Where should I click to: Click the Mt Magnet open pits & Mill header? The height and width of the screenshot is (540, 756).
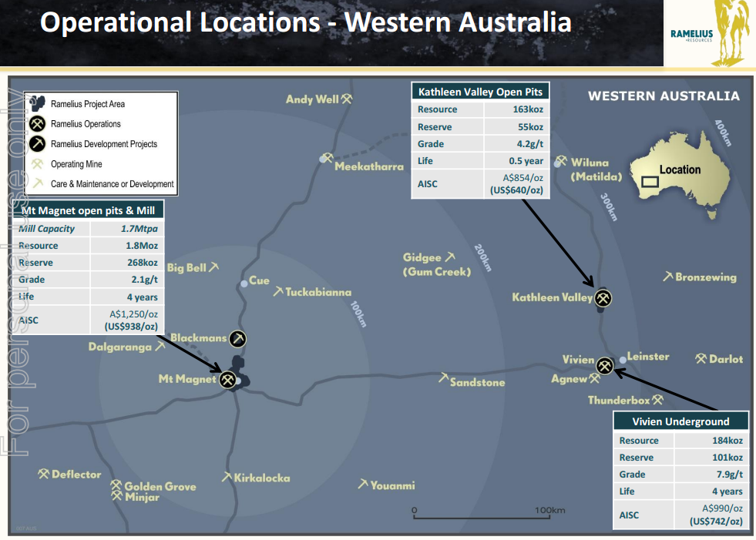click(88, 210)
